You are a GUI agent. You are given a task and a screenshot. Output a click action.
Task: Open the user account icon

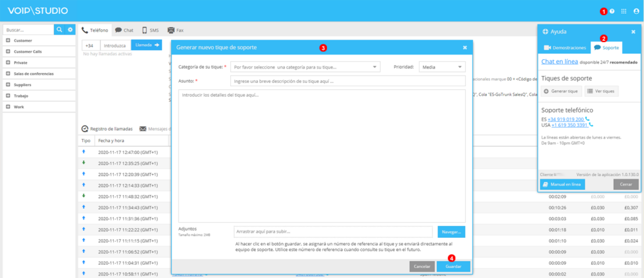click(636, 11)
